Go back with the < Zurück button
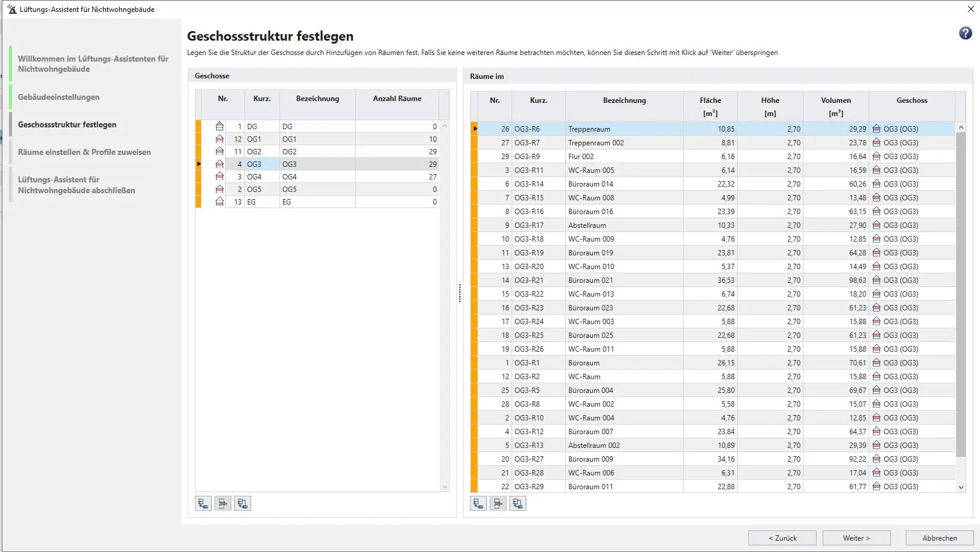This screenshot has height=552, width=980. 782,538
